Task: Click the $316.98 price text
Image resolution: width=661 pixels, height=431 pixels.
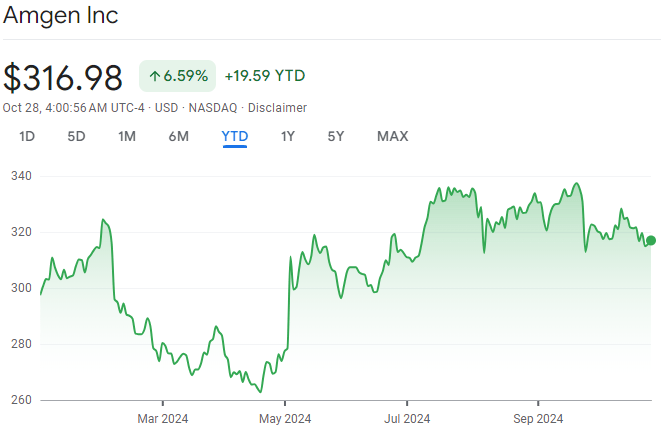Action: [63, 78]
